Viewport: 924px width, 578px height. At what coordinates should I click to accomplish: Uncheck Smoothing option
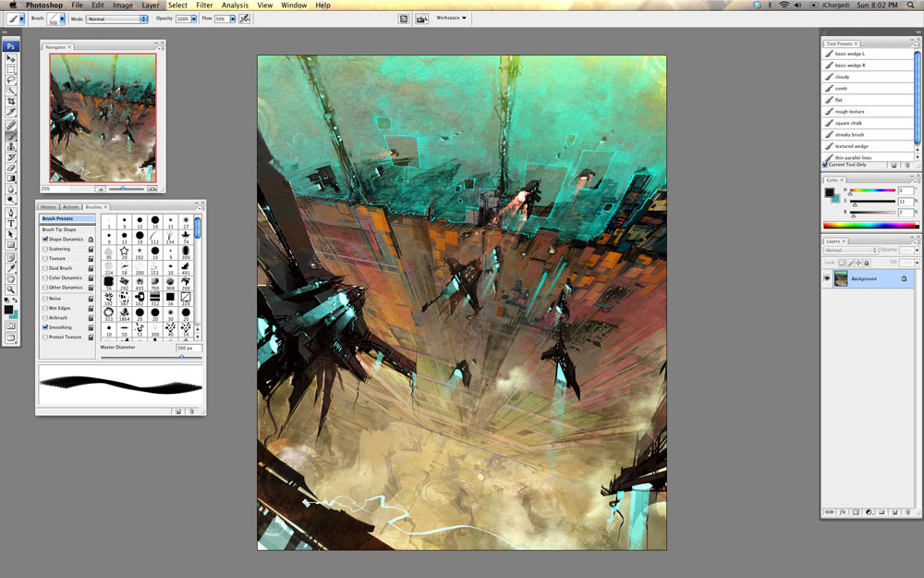[x=45, y=327]
